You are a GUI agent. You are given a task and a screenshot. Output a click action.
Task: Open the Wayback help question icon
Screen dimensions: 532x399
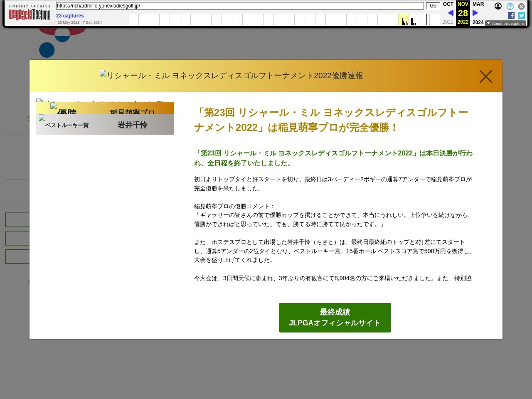[x=510, y=6]
